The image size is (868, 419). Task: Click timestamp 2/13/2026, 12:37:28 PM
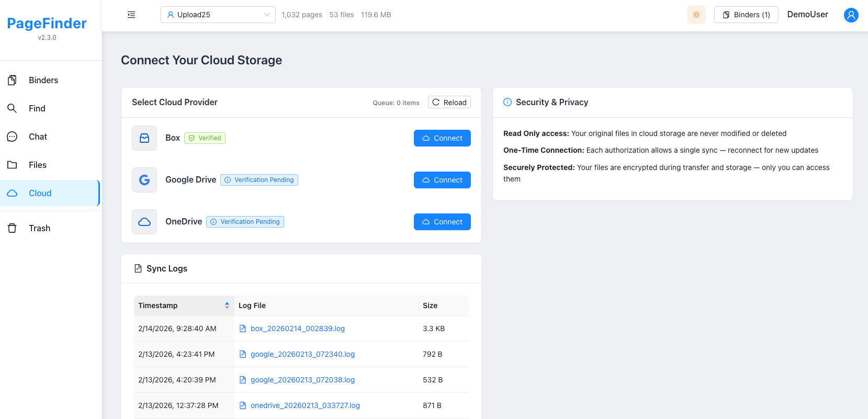coord(178,405)
